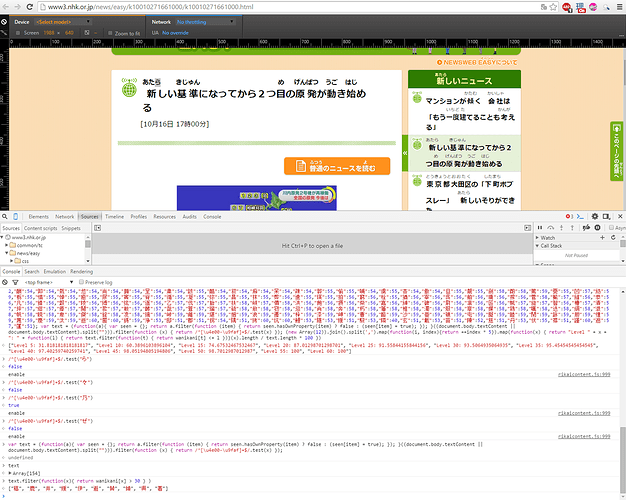
Task: Bookmark this page with the star icon
Action: point(553,7)
